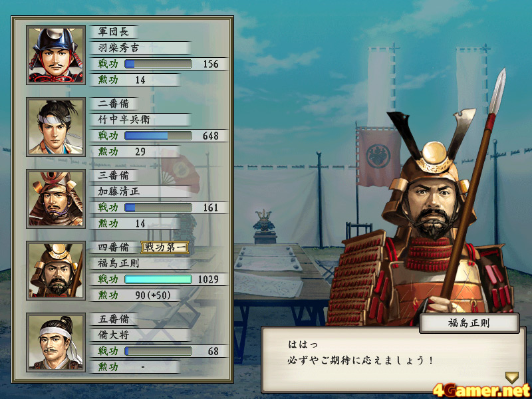Select 羽柴秀吉 commander portrait
Image resolution: width=532 pixels, height=399 pixels.
point(56,55)
